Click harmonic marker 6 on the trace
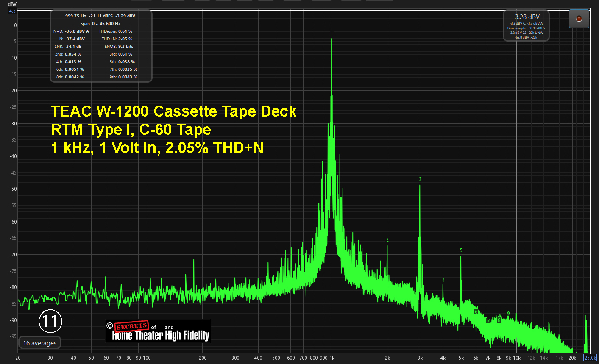Screen dimensions: 599x364 tap(476, 312)
